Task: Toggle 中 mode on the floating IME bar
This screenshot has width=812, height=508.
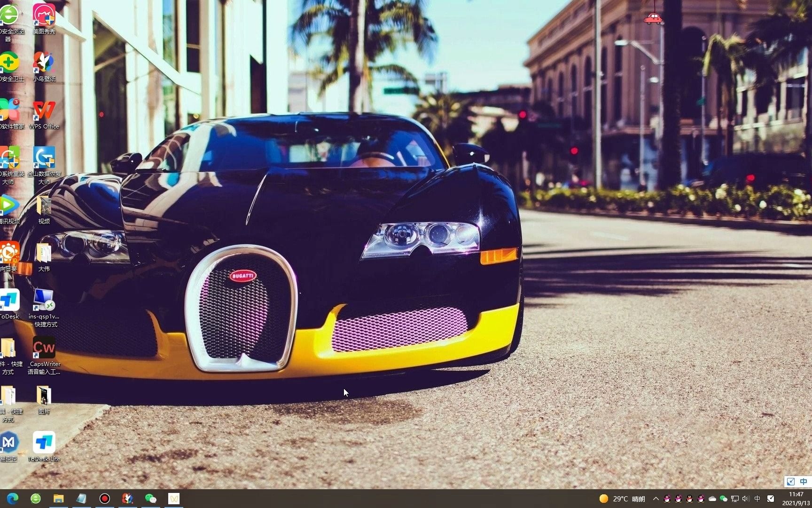Action: click(804, 482)
